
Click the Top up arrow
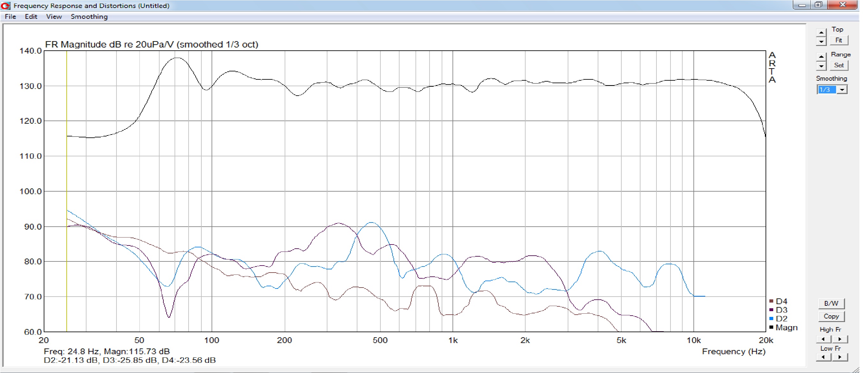tap(821, 33)
